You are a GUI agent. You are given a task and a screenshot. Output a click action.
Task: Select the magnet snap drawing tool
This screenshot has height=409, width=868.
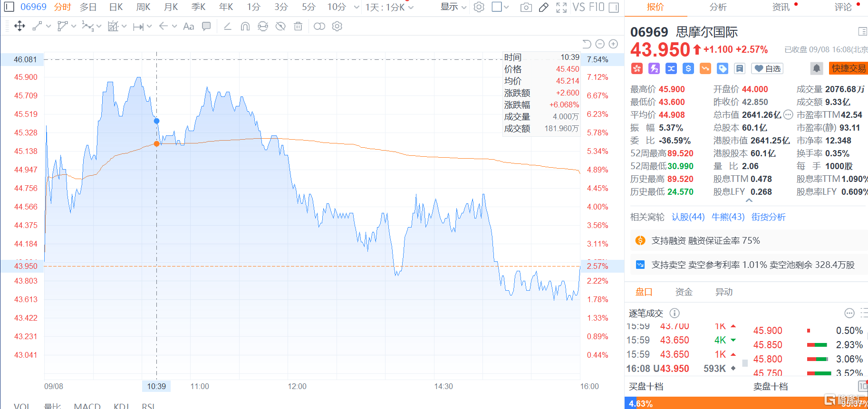(x=245, y=27)
